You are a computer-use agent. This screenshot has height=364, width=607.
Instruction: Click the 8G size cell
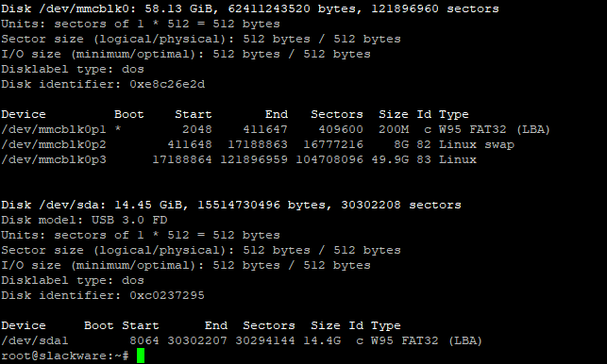click(x=401, y=144)
